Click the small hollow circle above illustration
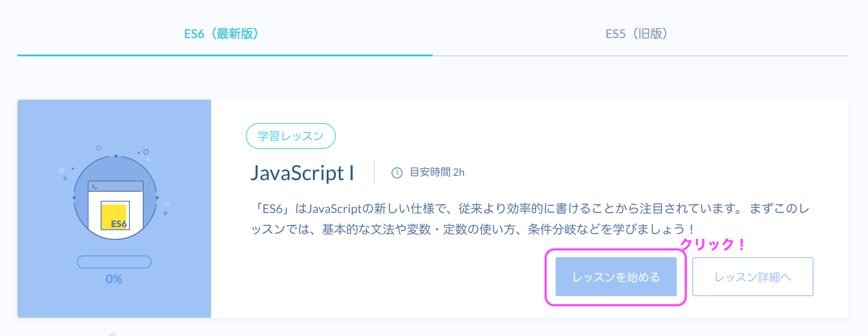The width and height of the screenshot is (868, 336). [146, 152]
